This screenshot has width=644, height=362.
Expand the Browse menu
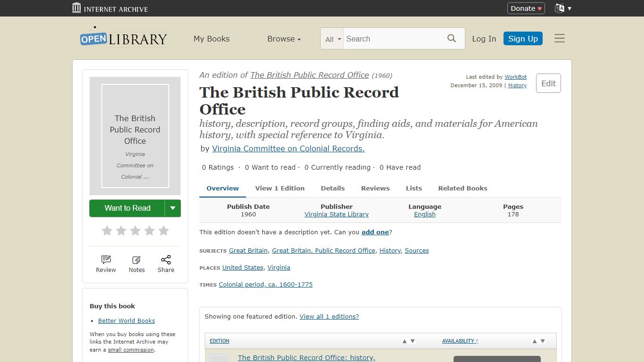284,39
